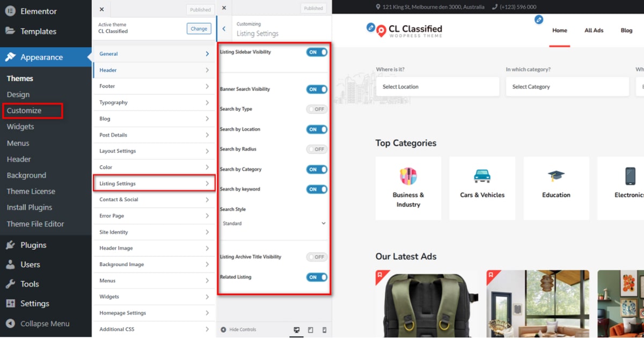Open Customize under Appearance menu

click(24, 111)
